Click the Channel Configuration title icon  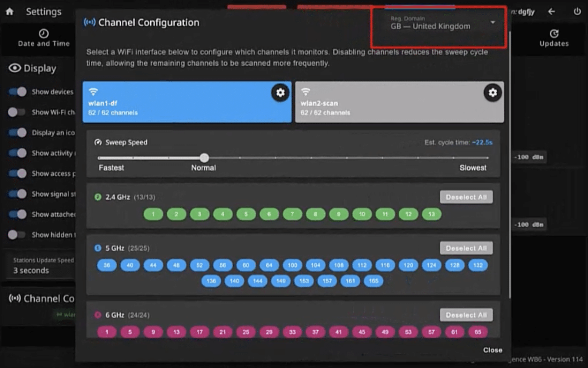[89, 22]
